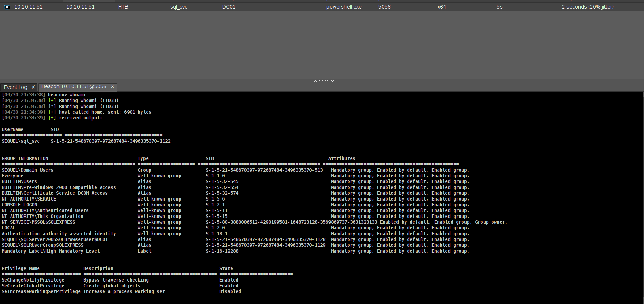Click the 2 seconds (20% jitter) cell
644x304 pixels.
(x=588, y=7)
